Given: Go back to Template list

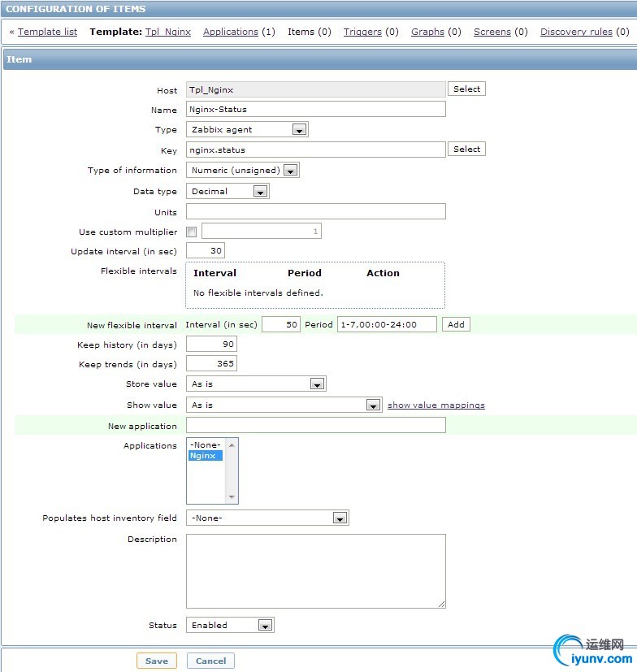Looking at the screenshot, I should click(x=47, y=32).
